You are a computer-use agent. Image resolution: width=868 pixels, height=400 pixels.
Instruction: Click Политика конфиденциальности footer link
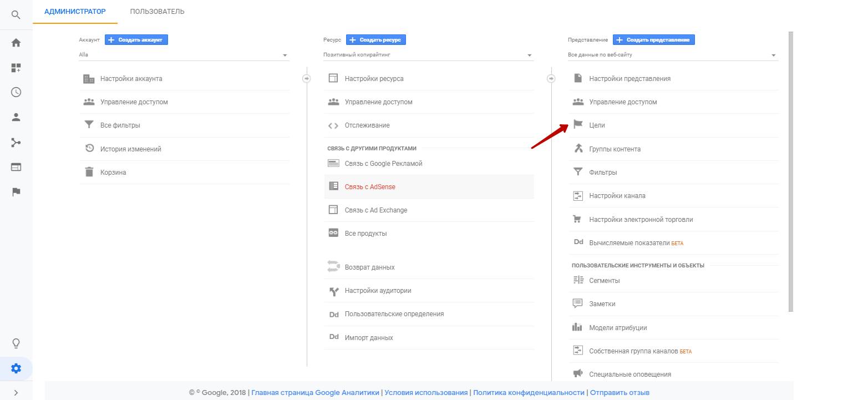coord(529,392)
